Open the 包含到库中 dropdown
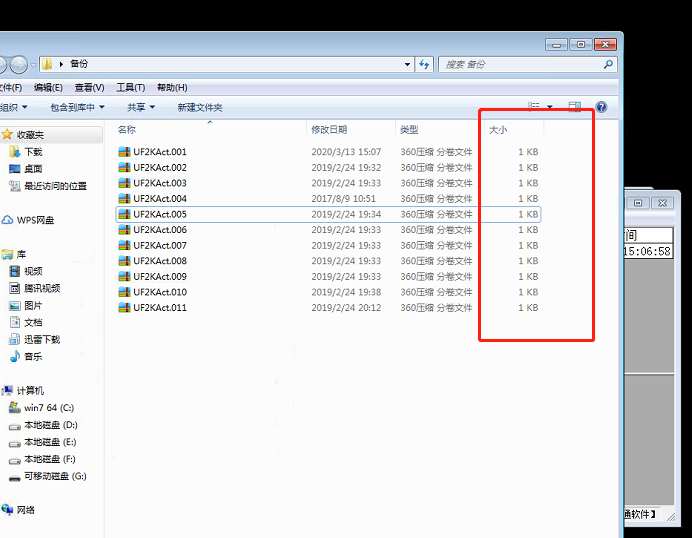Image resolution: width=692 pixels, height=538 pixels. [77, 107]
